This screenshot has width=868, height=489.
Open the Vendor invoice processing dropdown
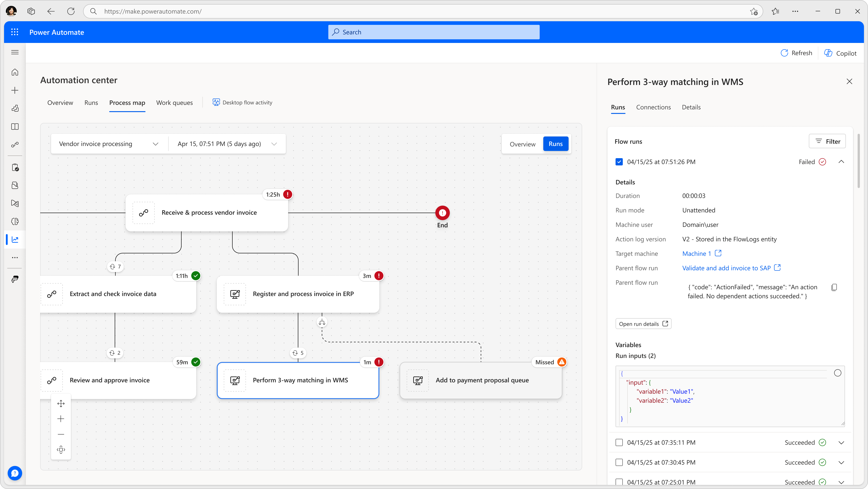pyautogui.click(x=109, y=144)
